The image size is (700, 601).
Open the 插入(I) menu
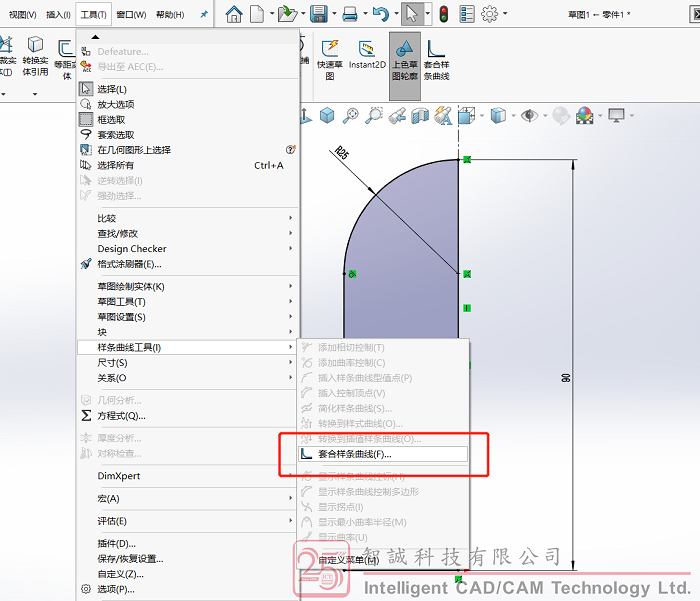(58, 15)
